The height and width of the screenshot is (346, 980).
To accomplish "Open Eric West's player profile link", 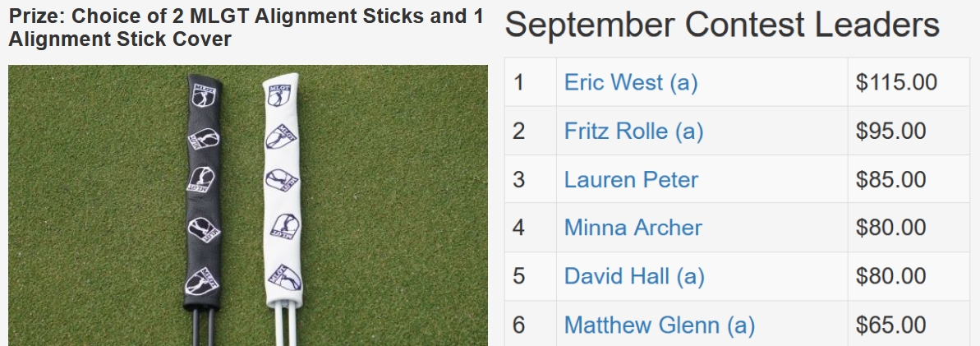I will coord(630,82).
